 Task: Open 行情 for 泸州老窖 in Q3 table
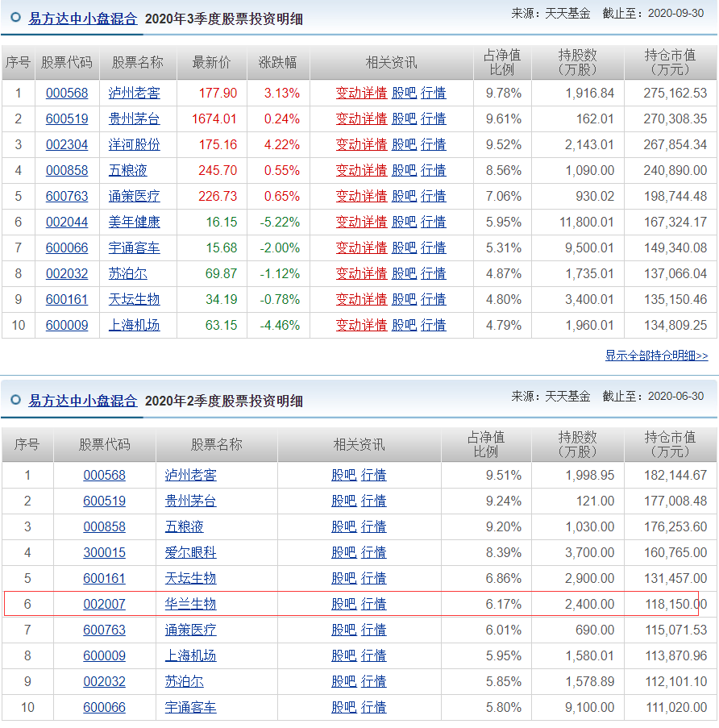433,93
